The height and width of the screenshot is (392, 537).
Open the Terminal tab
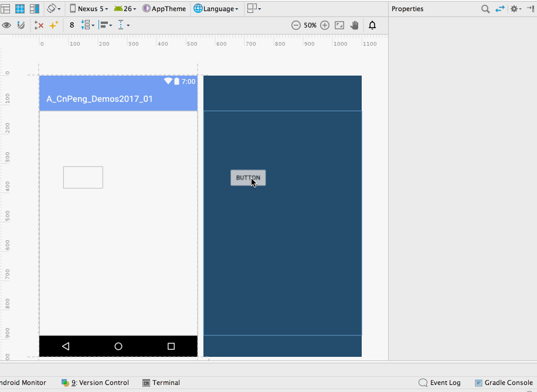(161, 383)
